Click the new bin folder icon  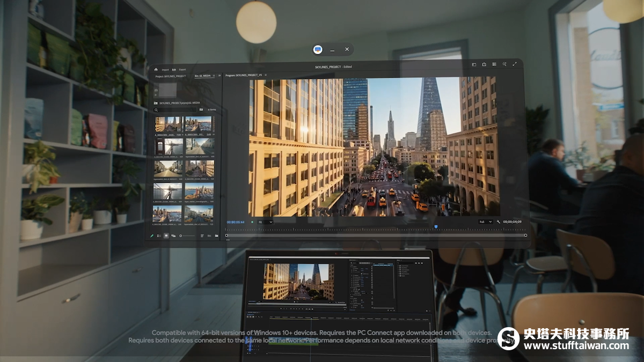coord(216,235)
